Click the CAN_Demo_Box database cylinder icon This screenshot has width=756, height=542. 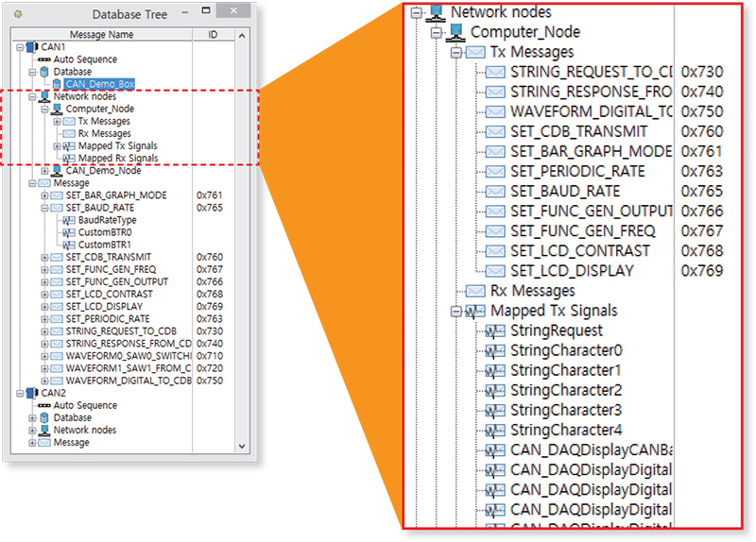(58, 84)
